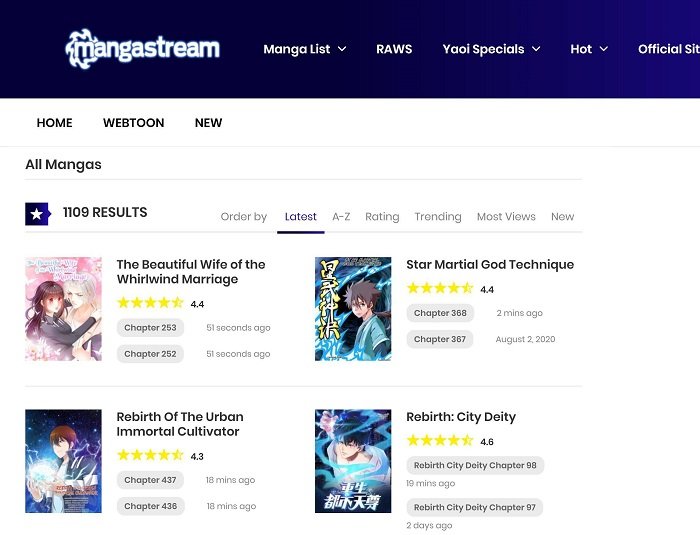The image size is (700, 535).
Task: Go to the NEW section
Action: coord(208,123)
